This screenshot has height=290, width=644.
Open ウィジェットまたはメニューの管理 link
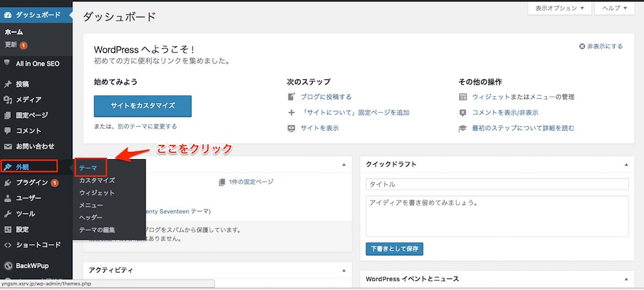point(523,97)
